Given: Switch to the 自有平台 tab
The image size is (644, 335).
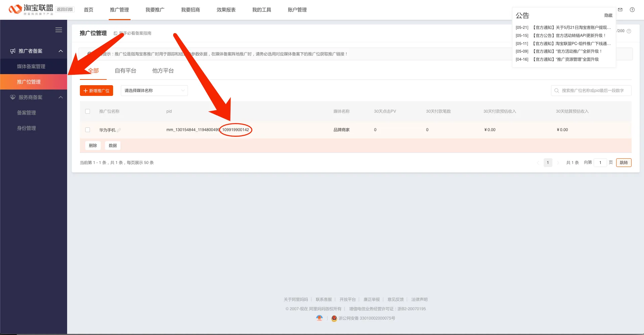Looking at the screenshot, I should [126, 71].
